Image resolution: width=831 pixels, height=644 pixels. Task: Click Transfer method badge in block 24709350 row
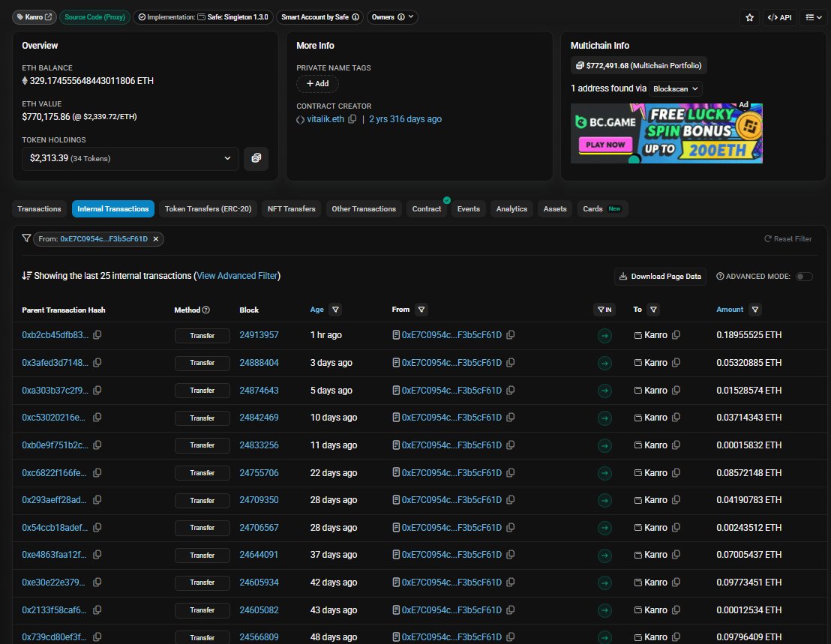point(202,501)
